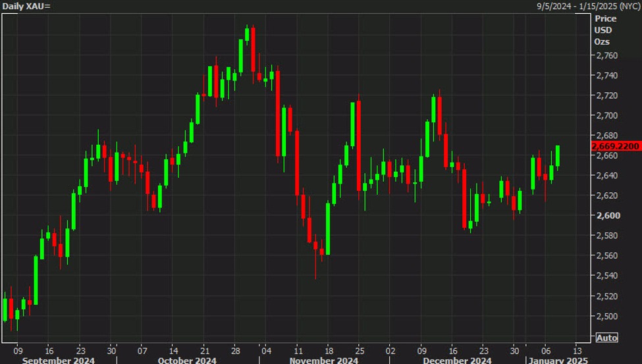This screenshot has height=364, width=642.
Task: Click the 2,600 price axis level
Action: click(606, 216)
